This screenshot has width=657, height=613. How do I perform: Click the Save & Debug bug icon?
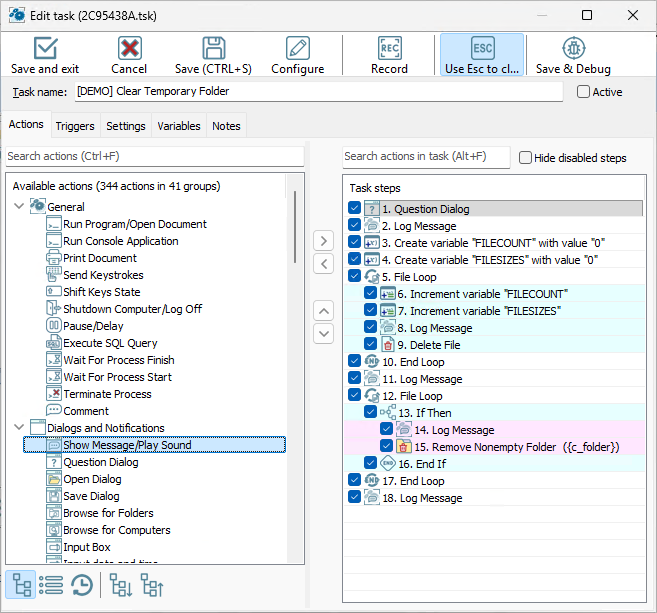pyautogui.click(x=574, y=48)
